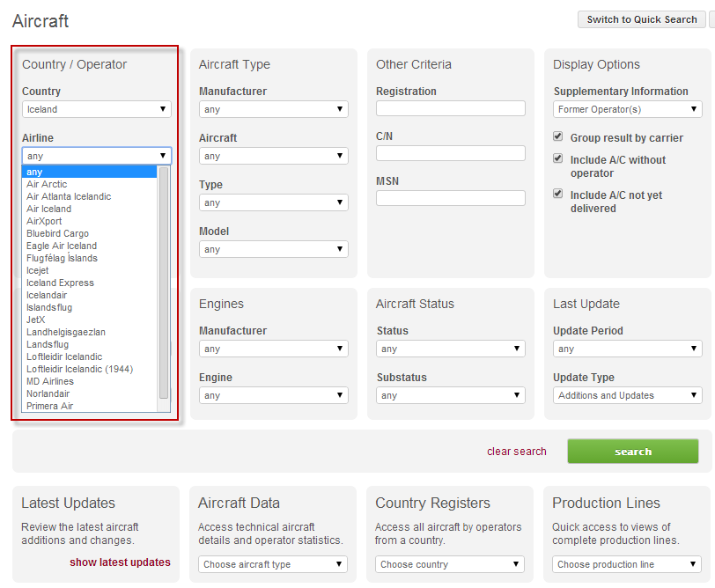
Task: Open Supplementary Information dropdown
Action: click(x=628, y=110)
